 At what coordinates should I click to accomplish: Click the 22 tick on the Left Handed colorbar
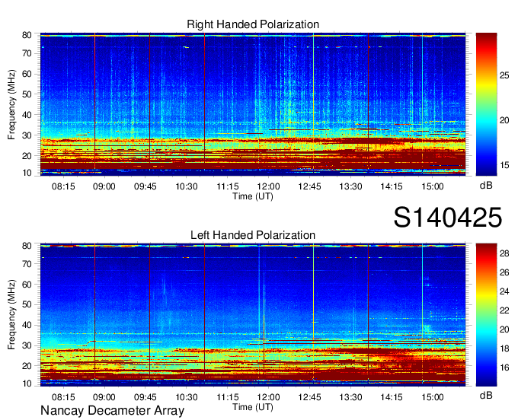(504, 310)
